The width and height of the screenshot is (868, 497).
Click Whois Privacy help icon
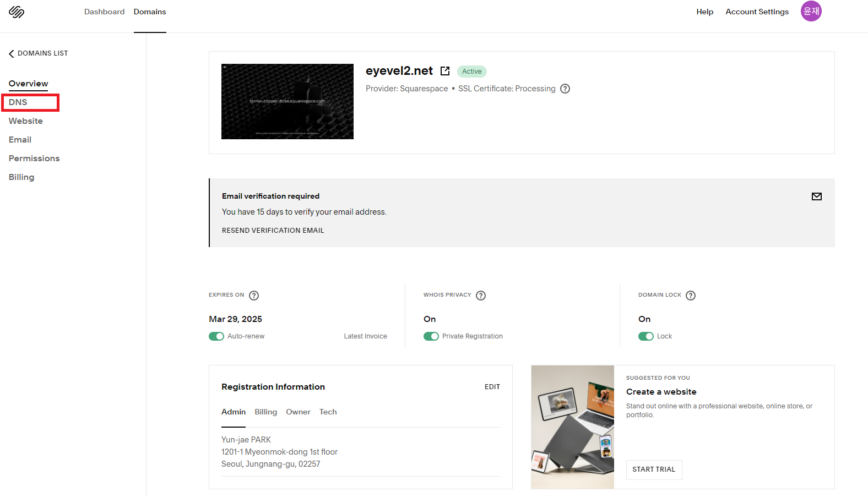click(x=481, y=296)
